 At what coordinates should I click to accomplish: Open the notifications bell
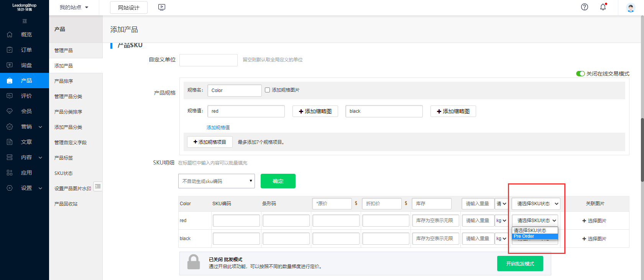tap(603, 7)
